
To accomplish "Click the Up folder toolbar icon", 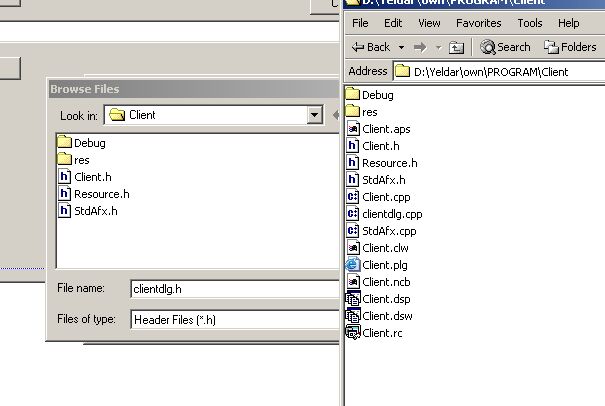I will (x=456, y=47).
